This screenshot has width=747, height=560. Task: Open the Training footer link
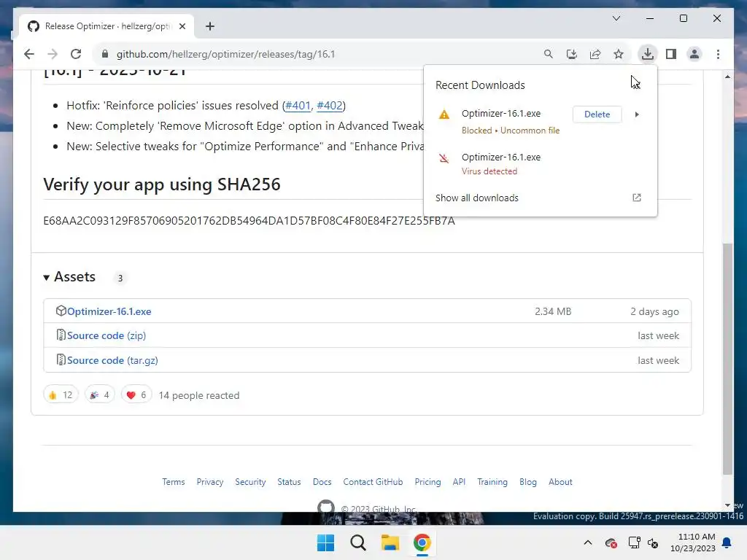pyautogui.click(x=492, y=482)
